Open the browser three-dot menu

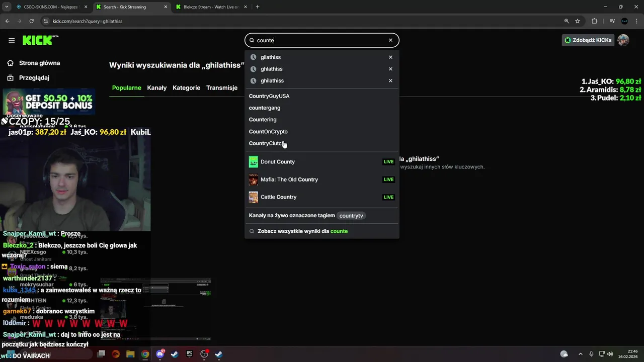[x=636, y=21]
